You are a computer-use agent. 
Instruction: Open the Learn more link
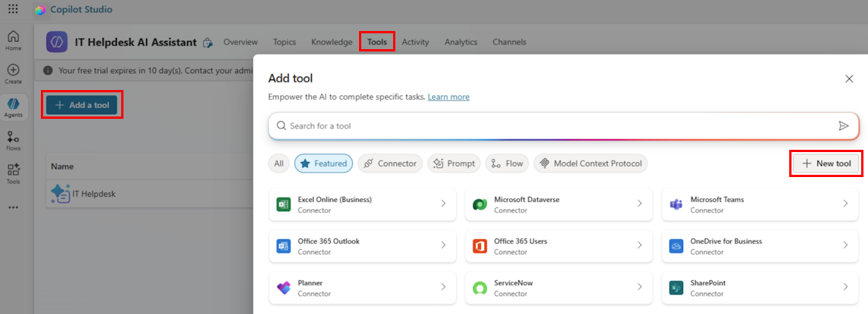pyautogui.click(x=448, y=97)
